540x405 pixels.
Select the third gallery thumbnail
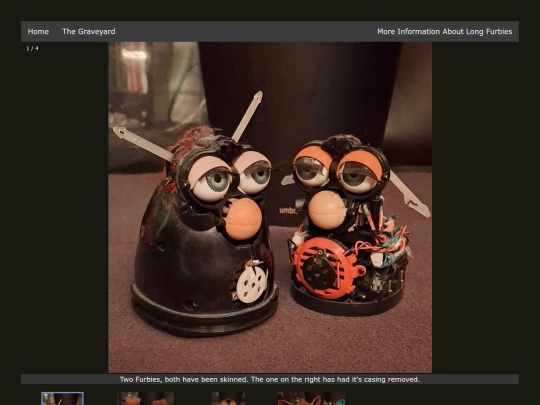click(228, 398)
